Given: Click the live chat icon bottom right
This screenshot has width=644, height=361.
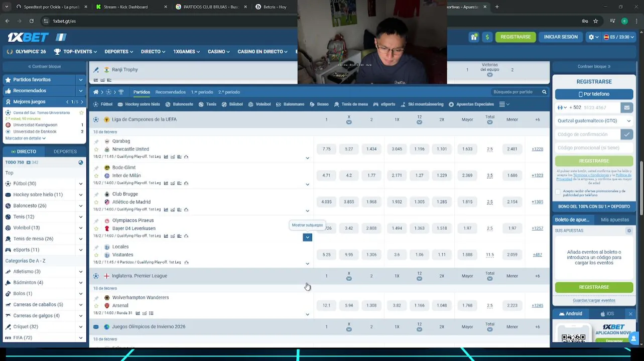Looking at the screenshot, I should pyautogui.click(x=633, y=338).
